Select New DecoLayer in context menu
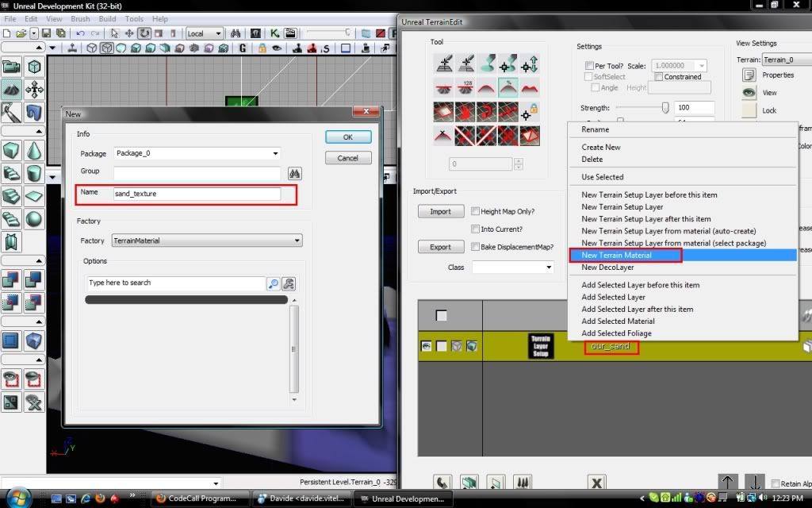 tap(607, 267)
